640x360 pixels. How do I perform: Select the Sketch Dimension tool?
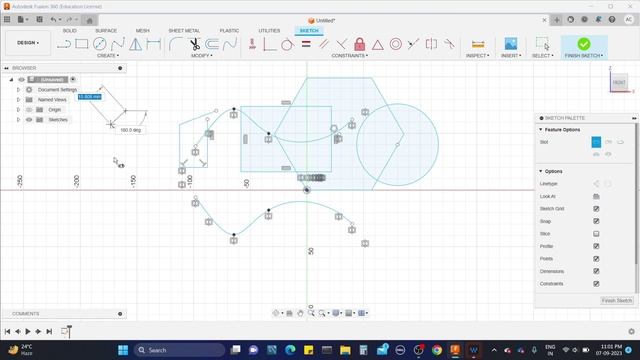point(153,44)
